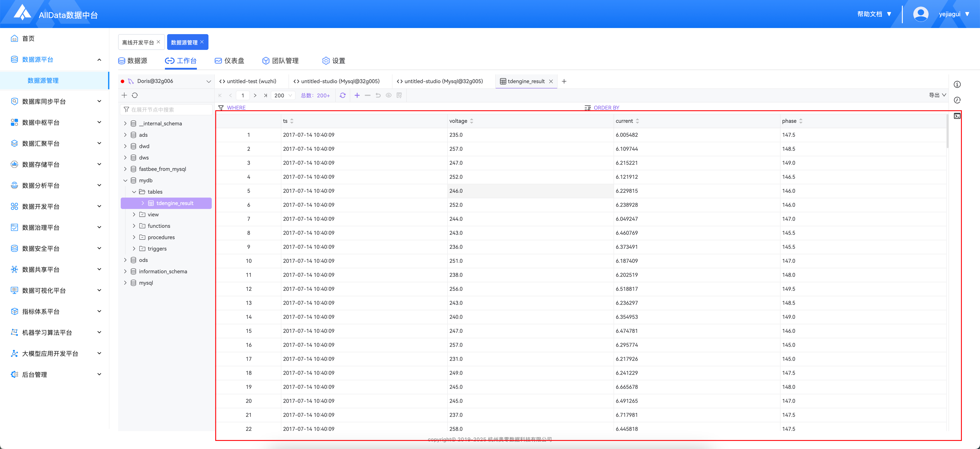Sort by the current column
The width and height of the screenshot is (980, 449).
click(637, 121)
